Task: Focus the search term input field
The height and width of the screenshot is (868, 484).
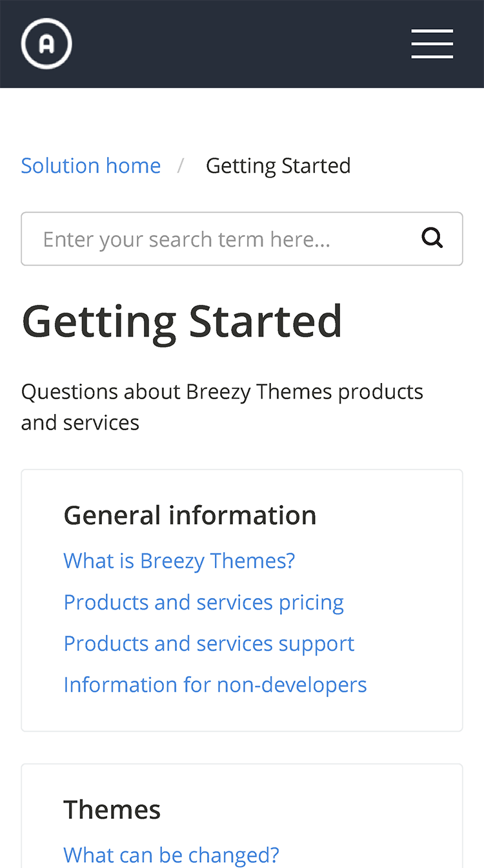Action: point(242,239)
